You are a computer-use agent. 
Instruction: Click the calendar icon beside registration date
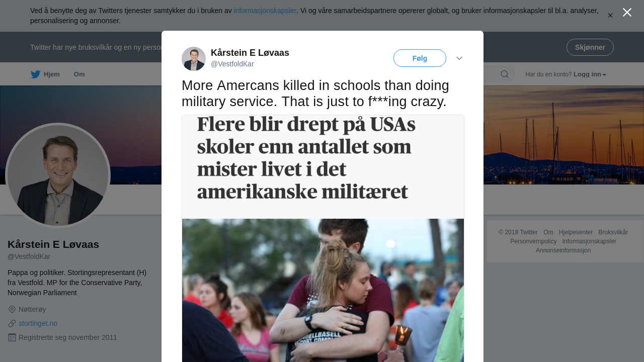(12, 337)
